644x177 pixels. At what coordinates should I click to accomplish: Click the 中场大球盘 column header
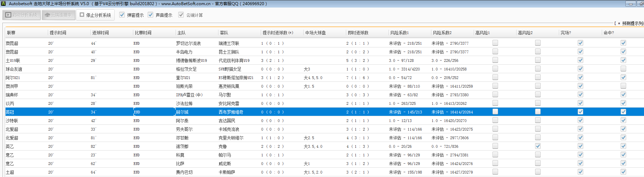pos(315,33)
